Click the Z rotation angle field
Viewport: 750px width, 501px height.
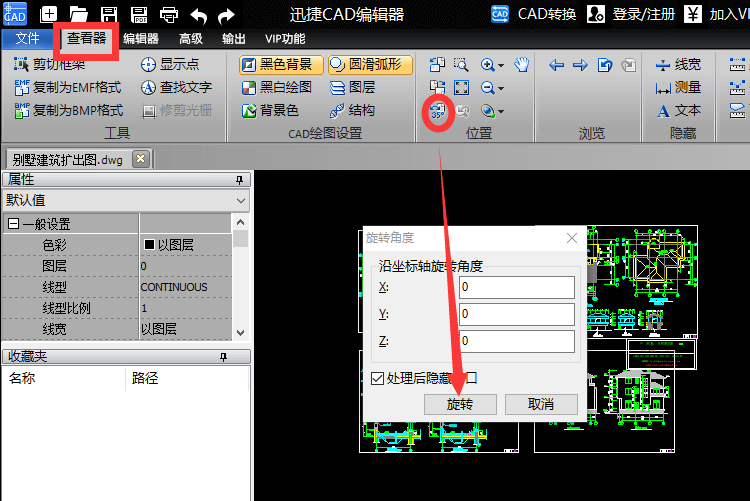coord(517,341)
